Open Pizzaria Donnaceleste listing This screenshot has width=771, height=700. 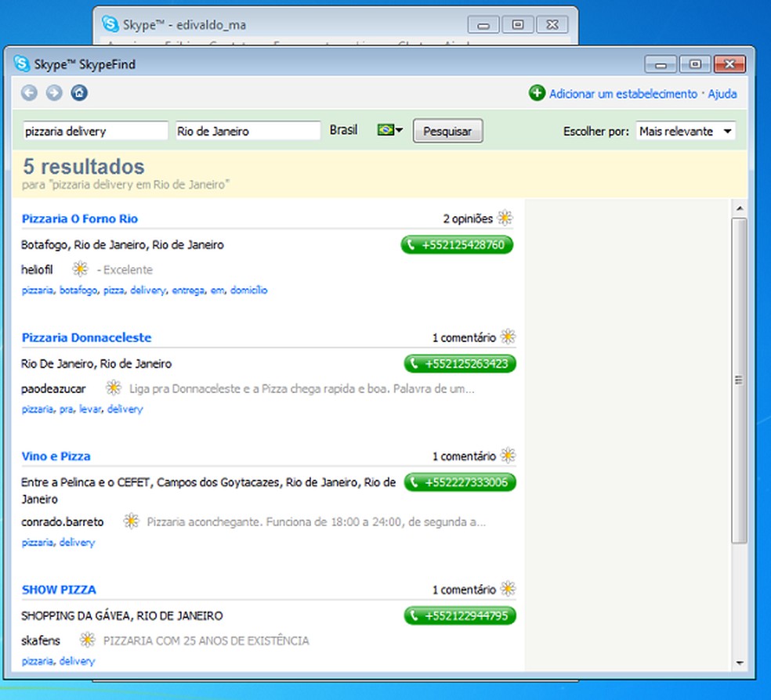(x=86, y=337)
